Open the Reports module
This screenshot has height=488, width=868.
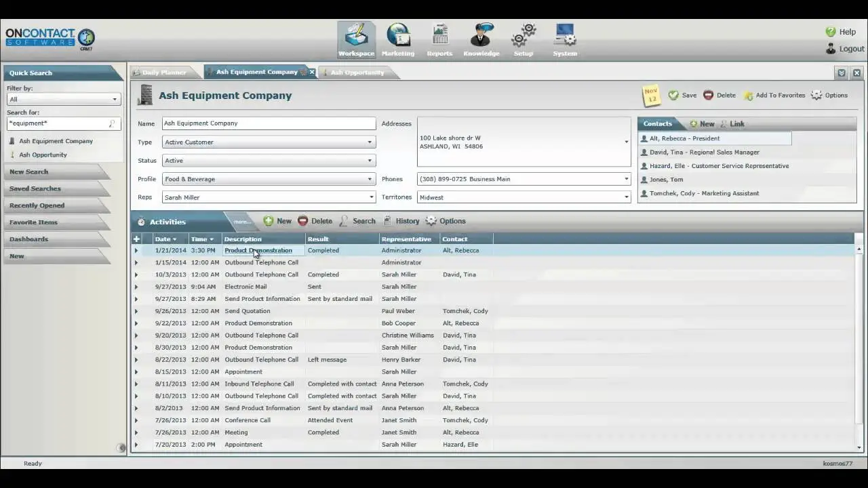pos(439,39)
